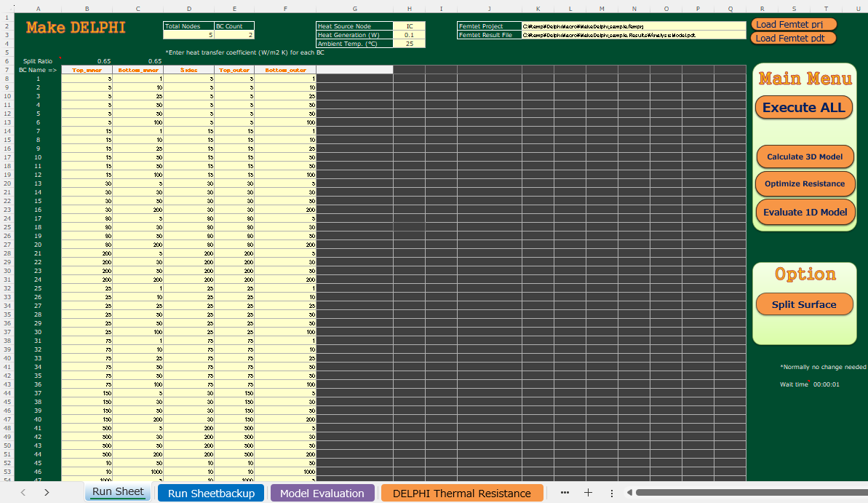The width and height of the screenshot is (868, 503).
Task: Select column header D
Action: coord(189,9)
